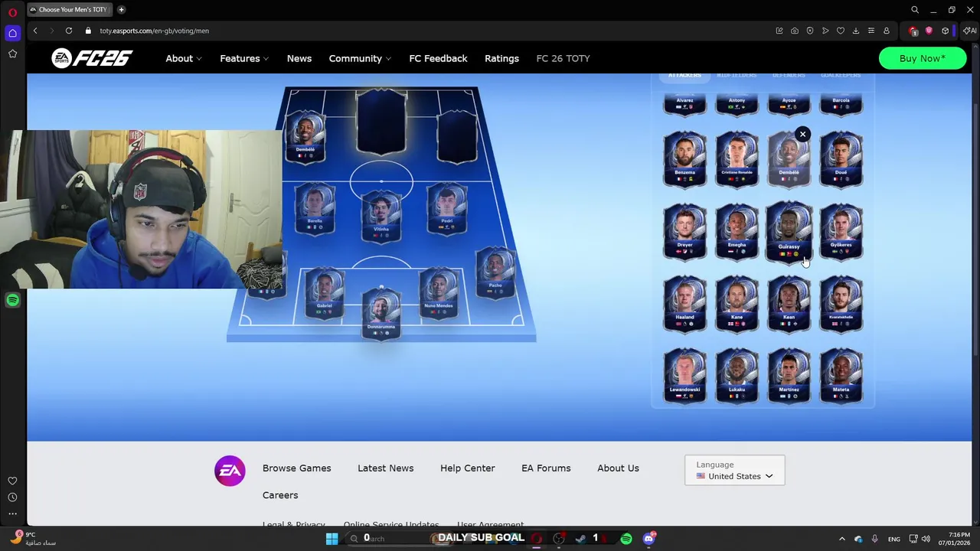Open the downloads icon in toolbar
The width and height of the screenshot is (980, 551).
(856, 31)
